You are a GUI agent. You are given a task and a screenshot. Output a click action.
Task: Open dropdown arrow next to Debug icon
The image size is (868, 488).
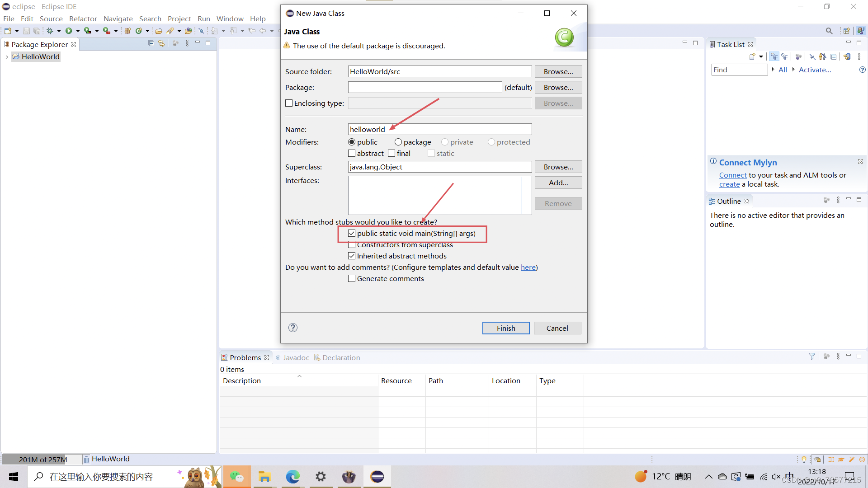(x=59, y=31)
